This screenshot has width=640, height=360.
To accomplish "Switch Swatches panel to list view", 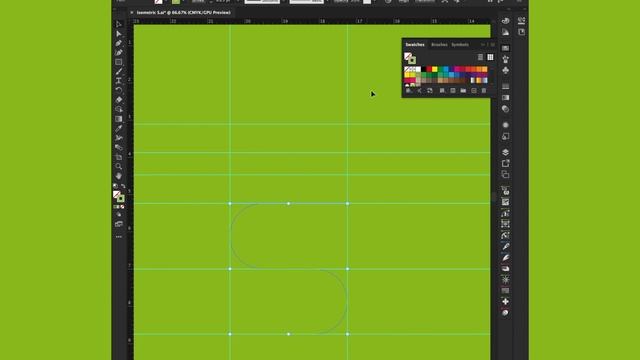I will click(x=480, y=57).
